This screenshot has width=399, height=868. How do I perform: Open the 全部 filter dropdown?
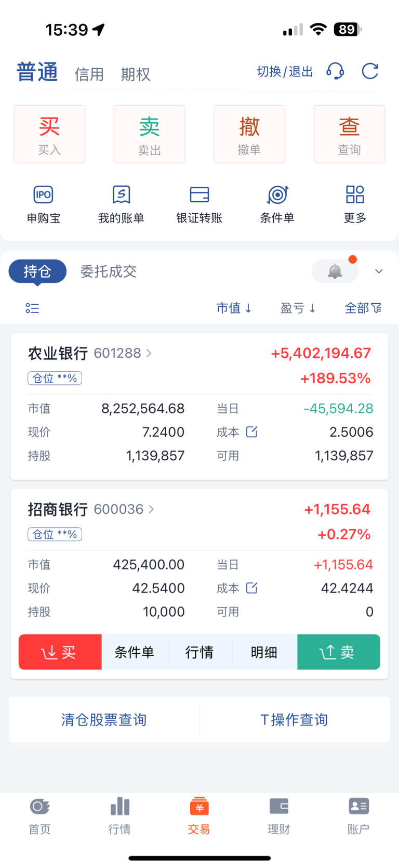363,308
